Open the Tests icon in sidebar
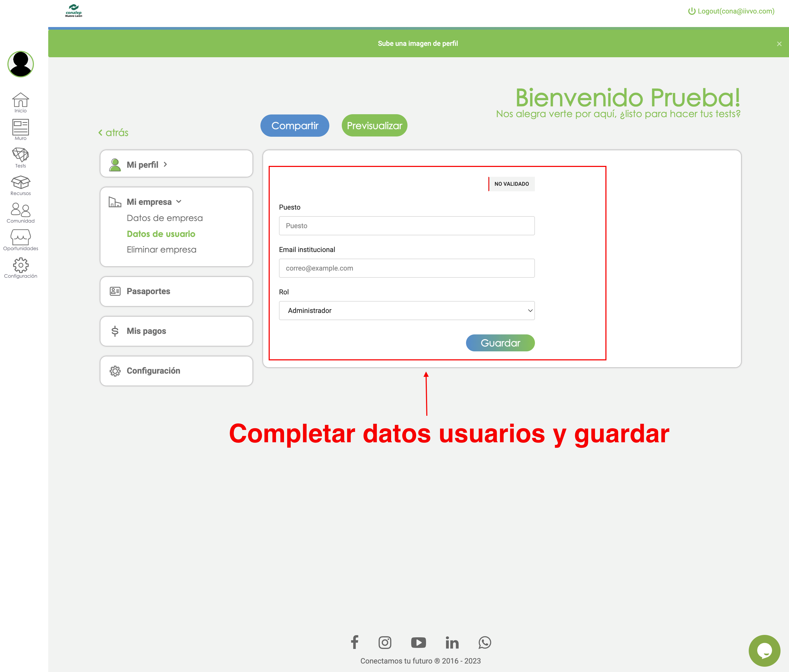Image resolution: width=789 pixels, height=672 pixels. pyautogui.click(x=21, y=155)
